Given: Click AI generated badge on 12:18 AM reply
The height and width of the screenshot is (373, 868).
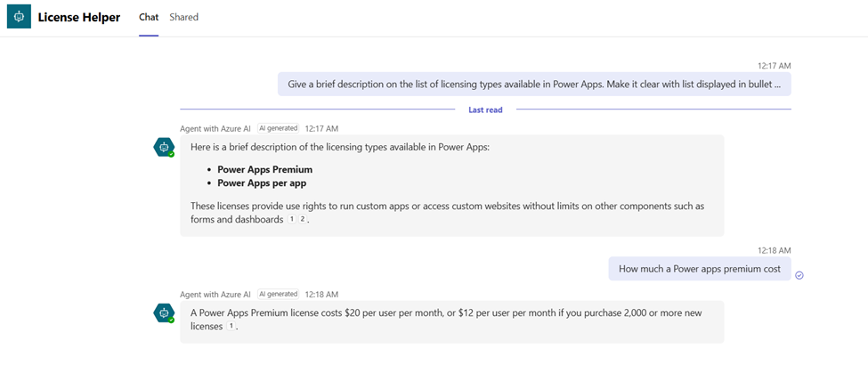Looking at the screenshot, I should 278,294.
